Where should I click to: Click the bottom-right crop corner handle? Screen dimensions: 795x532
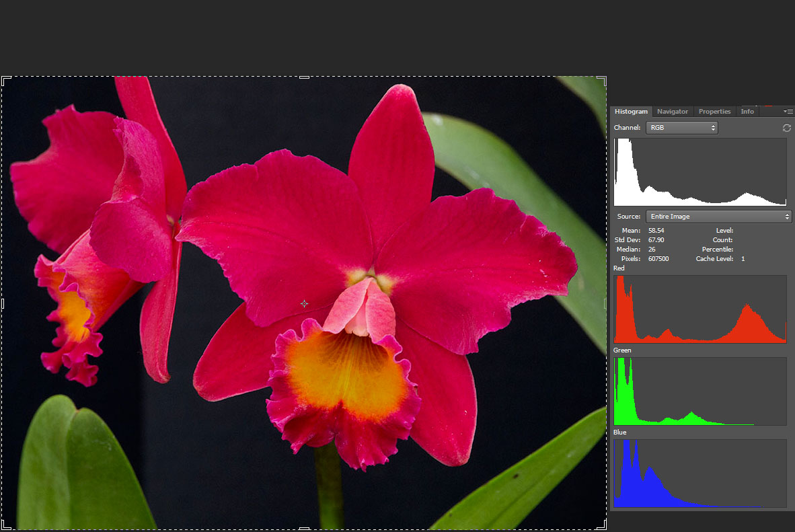(602, 525)
